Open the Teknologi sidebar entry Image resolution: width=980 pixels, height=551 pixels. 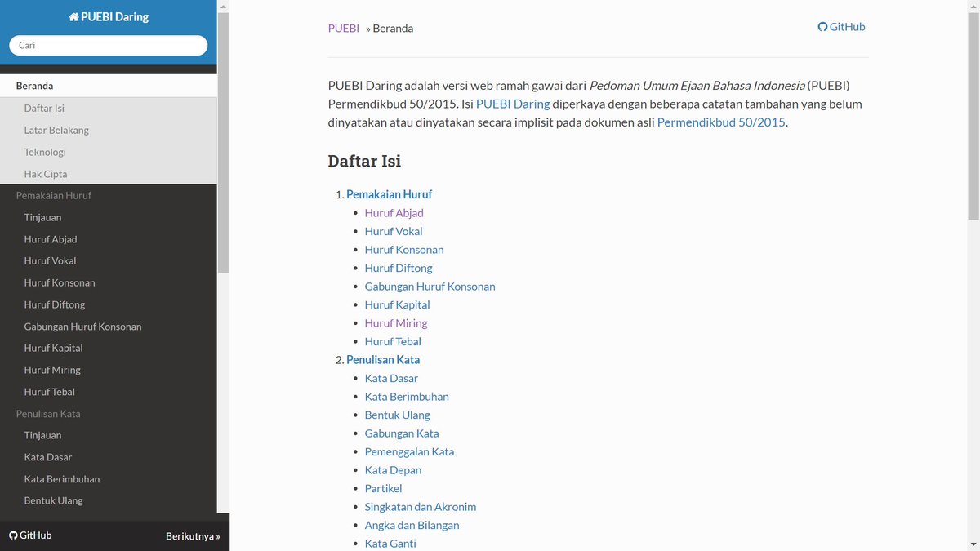click(44, 152)
